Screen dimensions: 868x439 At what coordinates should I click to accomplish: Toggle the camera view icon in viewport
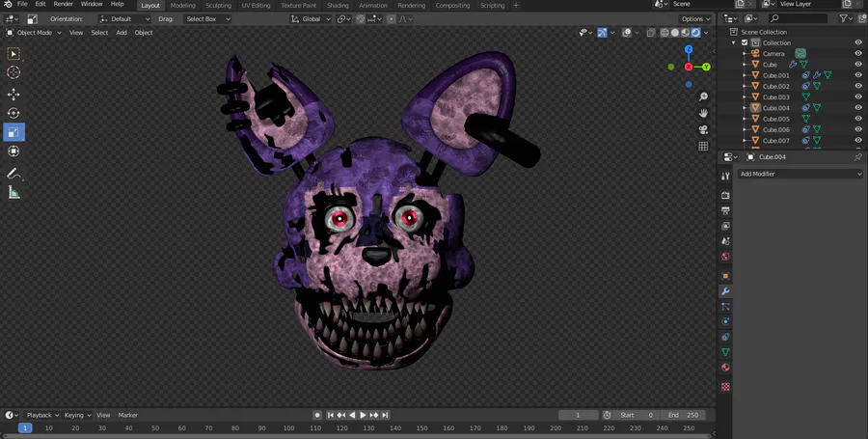[x=703, y=129]
